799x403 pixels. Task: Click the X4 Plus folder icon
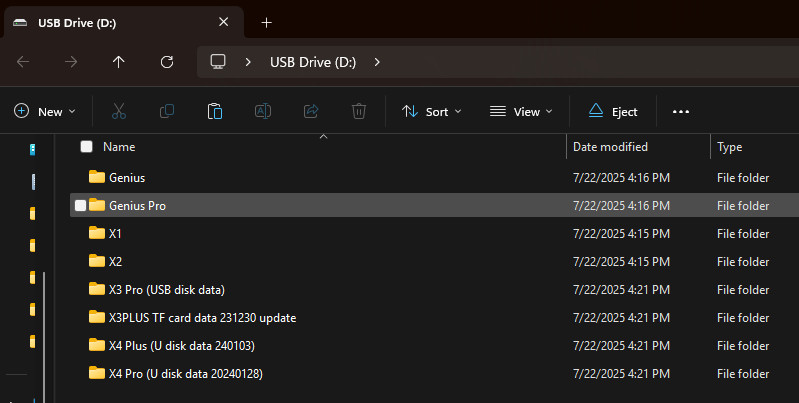(97, 345)
